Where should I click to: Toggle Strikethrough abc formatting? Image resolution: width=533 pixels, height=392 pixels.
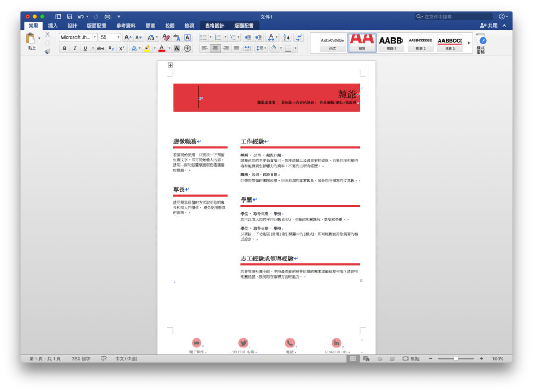(x=100, y=48)
